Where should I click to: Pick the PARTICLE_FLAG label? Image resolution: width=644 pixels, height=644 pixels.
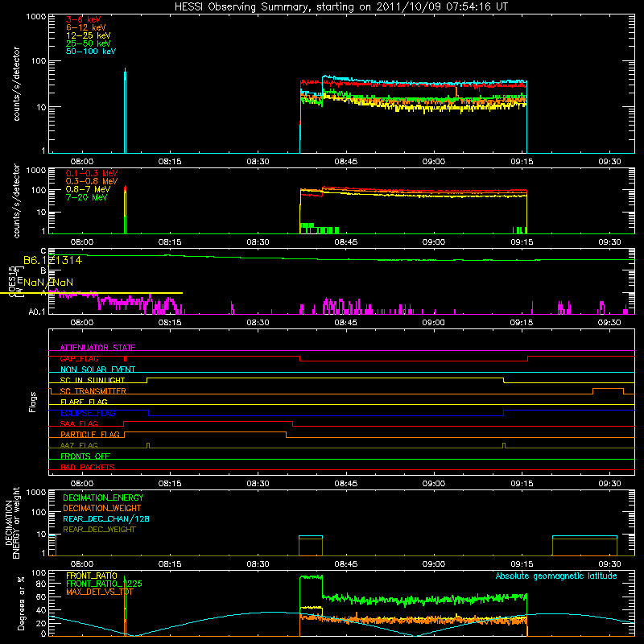[x=90, y=435]
